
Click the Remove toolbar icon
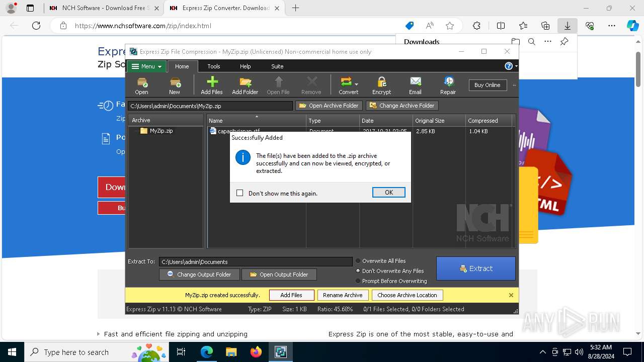pyautogui.click(x=311, y=85)
